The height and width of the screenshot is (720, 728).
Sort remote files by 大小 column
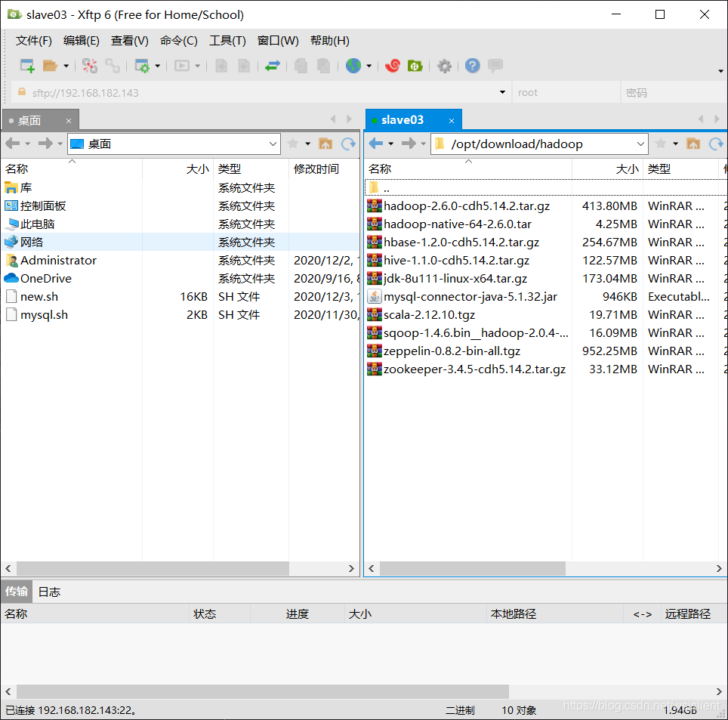click(x=607, y=169)
